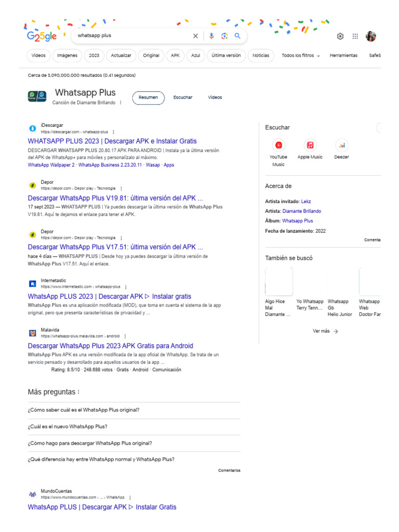Open Descargar WhatsApp Plus V19.81 link
399x532 pixels.
pyautogui.click(x=115, y=198)
